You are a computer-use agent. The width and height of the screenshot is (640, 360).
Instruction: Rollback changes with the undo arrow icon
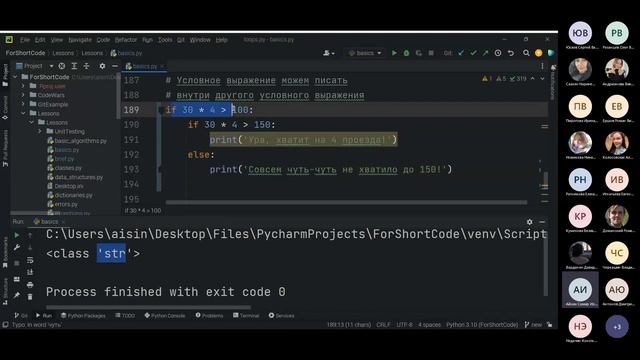(511, 53)
